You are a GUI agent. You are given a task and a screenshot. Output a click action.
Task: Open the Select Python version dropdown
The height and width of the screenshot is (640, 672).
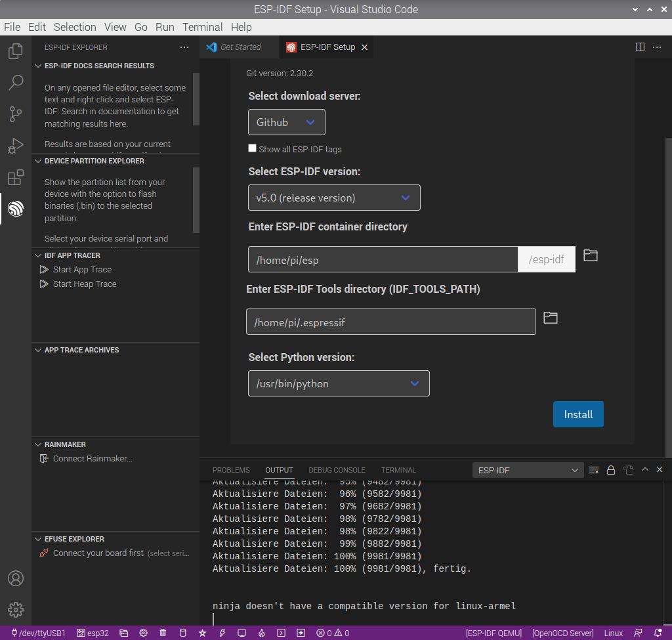[339, 383]
